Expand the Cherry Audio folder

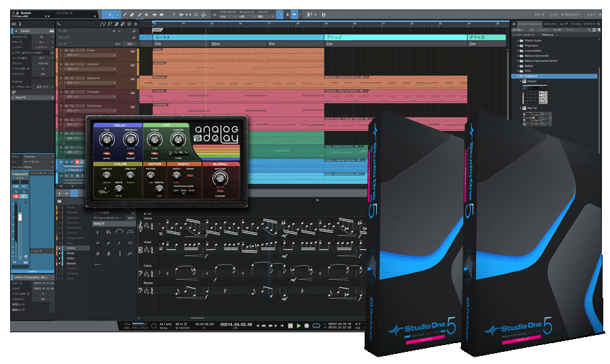pyautogui.click(x=518, y=40)
